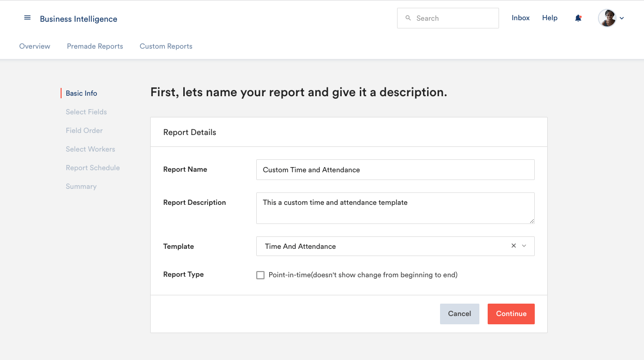Viewport: 644px width, 360px height.
Task: Open the Inbox
Action: [520, 17]
